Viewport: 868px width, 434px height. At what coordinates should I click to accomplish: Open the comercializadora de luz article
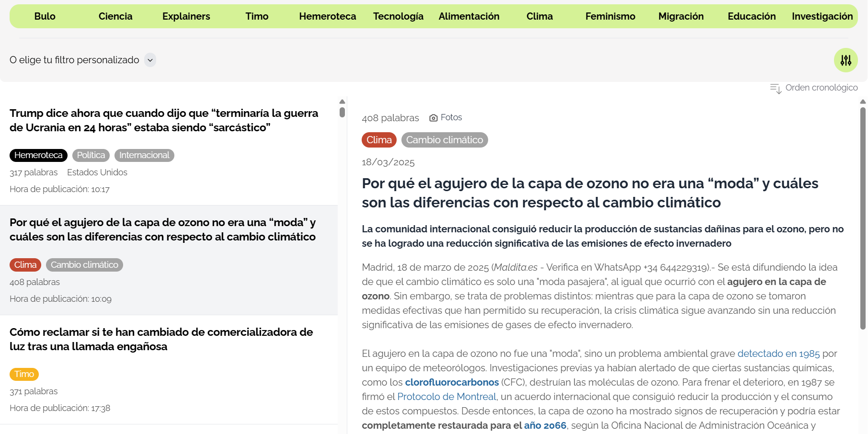[161, 339]
